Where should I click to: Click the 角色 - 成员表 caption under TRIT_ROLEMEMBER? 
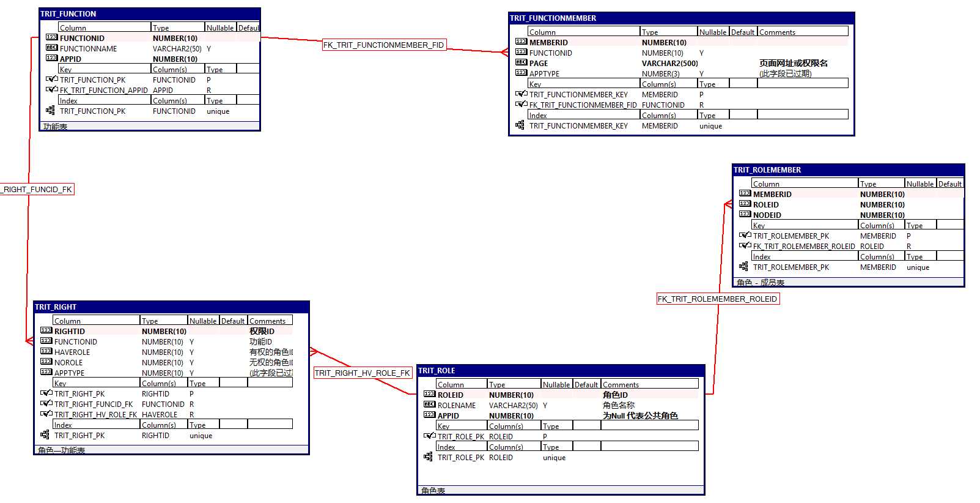[761, 283]
